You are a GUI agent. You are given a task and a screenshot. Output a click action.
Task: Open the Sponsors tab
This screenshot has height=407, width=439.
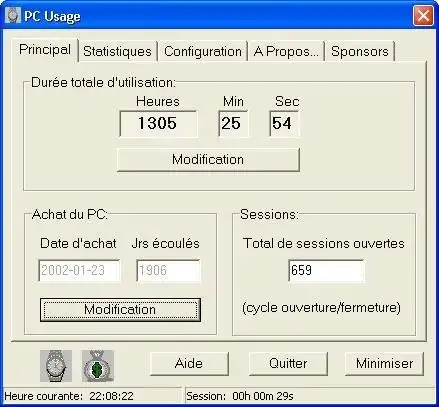[x=360, y=51]
